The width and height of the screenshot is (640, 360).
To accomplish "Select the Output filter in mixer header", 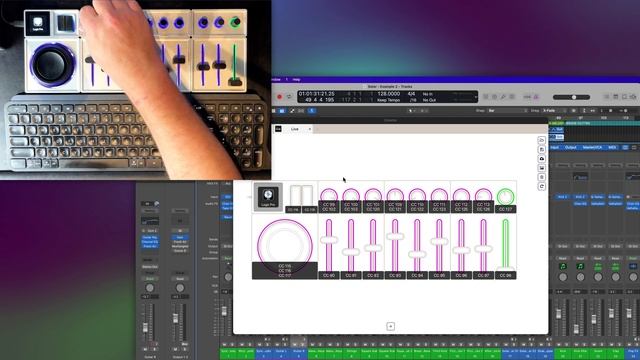I will (x=570, y=147).
